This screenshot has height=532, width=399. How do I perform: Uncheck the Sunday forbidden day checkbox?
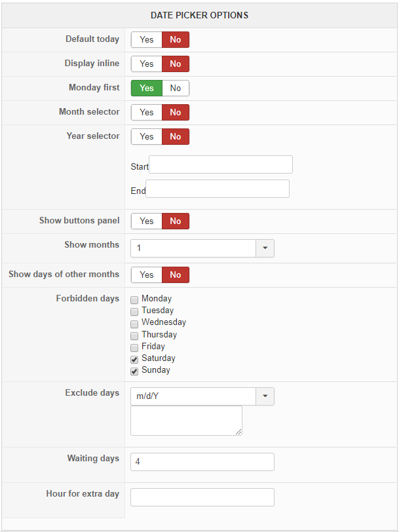pos(134,371)
